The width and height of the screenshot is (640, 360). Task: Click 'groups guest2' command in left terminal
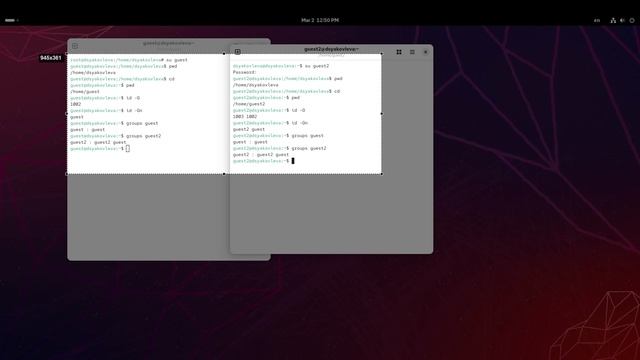tap(143, 136)
